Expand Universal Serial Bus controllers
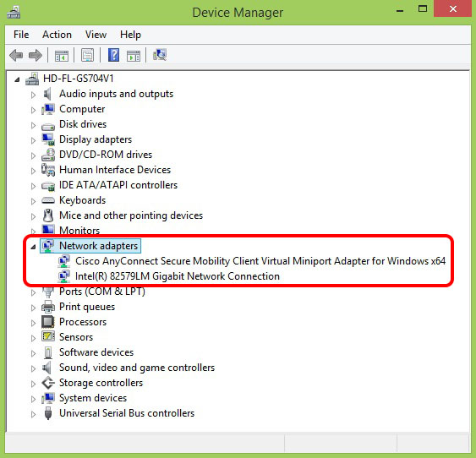The image size is (476, 458). pos(33,414)
